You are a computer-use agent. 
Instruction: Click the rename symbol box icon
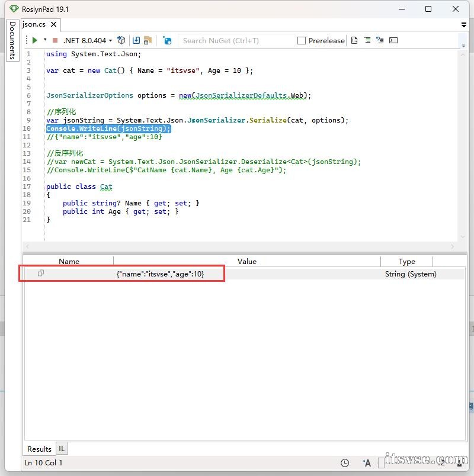pyautogui.click(x=393, y=40)
